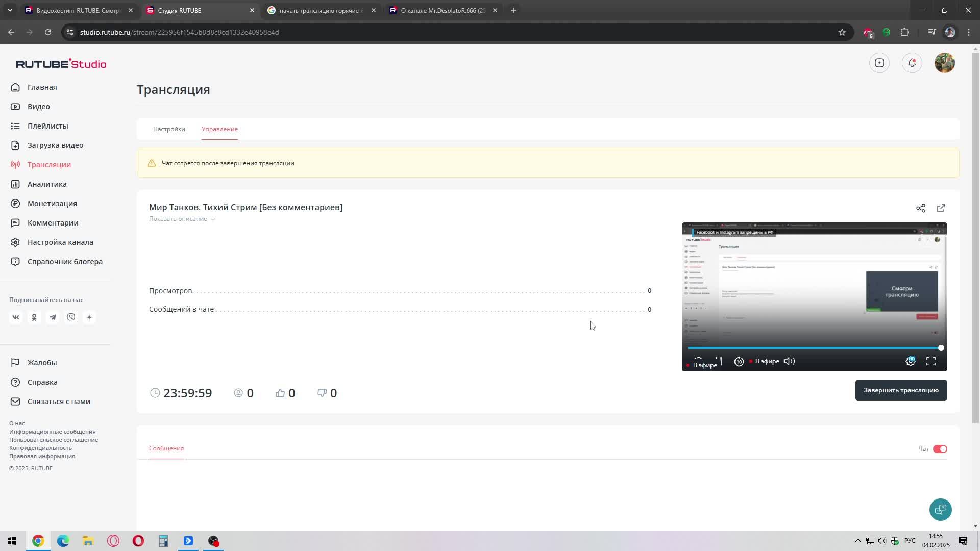Click the player seek bar
980x551 pixels.
[x=814, y=348]
